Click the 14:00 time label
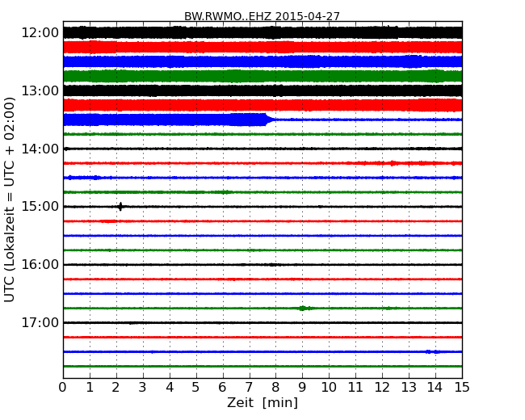Viewport: 525px width, 420px height. click(40, 149)
